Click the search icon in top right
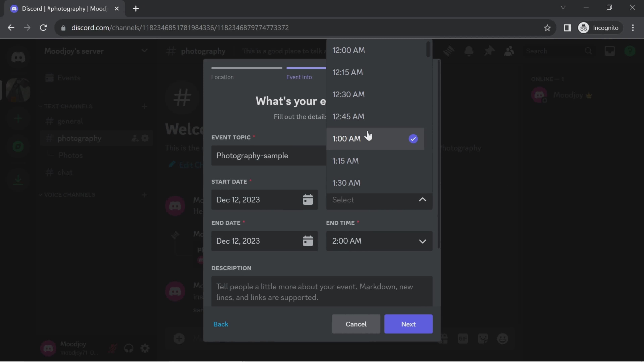644x362 pixels. (x=588, y=51)
